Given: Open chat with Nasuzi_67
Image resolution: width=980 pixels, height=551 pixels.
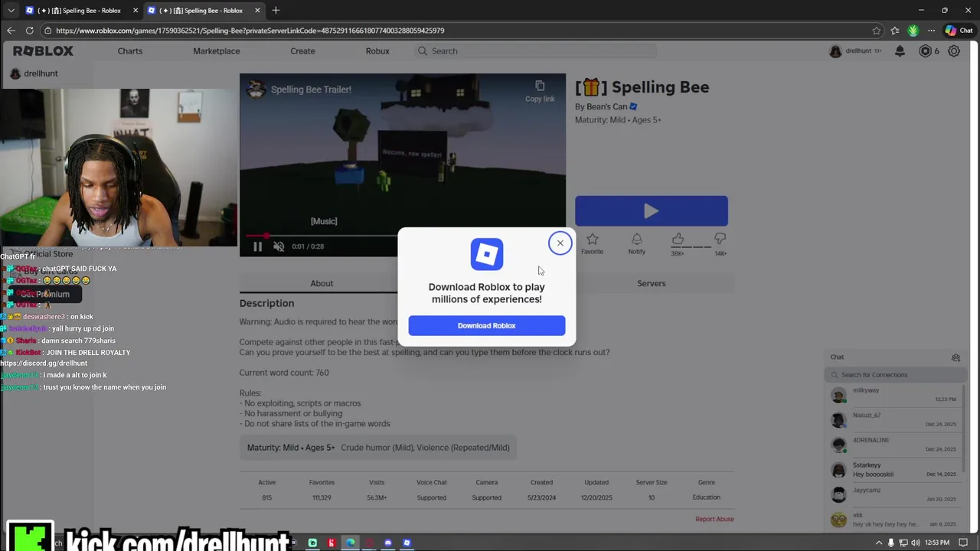Looking at the screenshot, I should (x=894, y=419).
